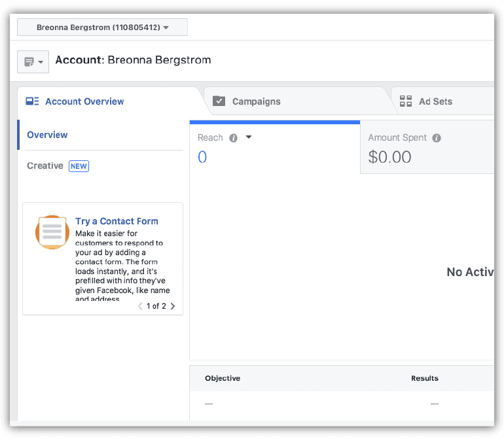Click the orange contact form icon
This screenshot has height=439, width=504.
click(52, 232)
